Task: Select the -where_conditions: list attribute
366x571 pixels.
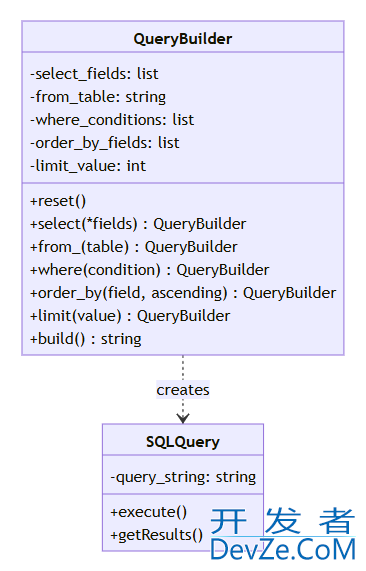Action: pos(112,120)
